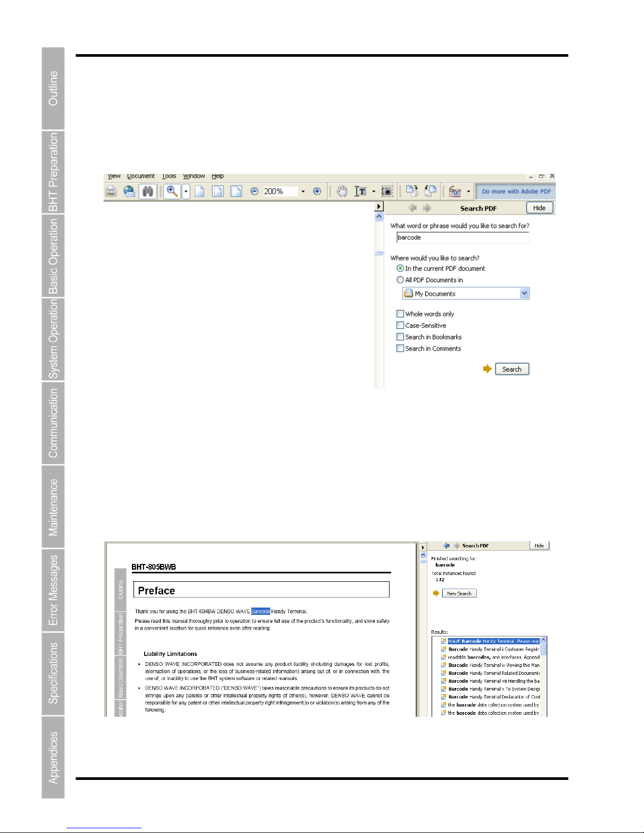The width and height of the screenshot is (644, 833).
Task: Open the Sign icon dropdown arrow
Action: pos(468,191)
